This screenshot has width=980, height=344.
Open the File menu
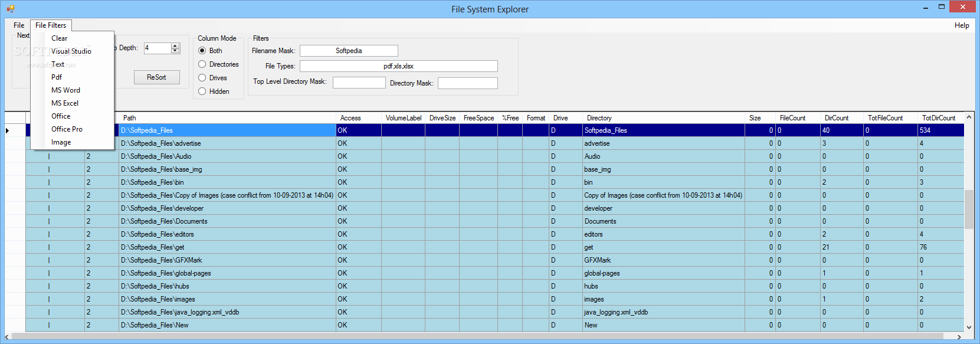tap(19, 25)
